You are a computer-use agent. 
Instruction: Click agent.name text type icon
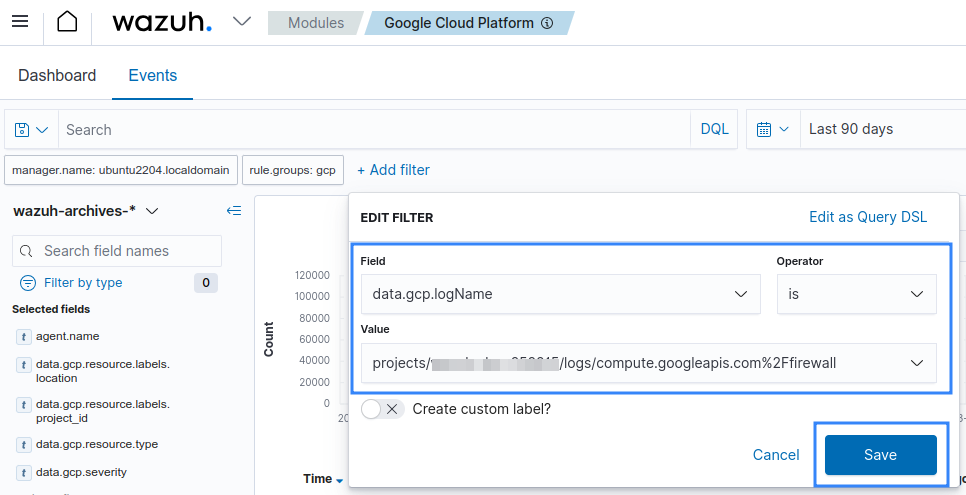(23, 337)
